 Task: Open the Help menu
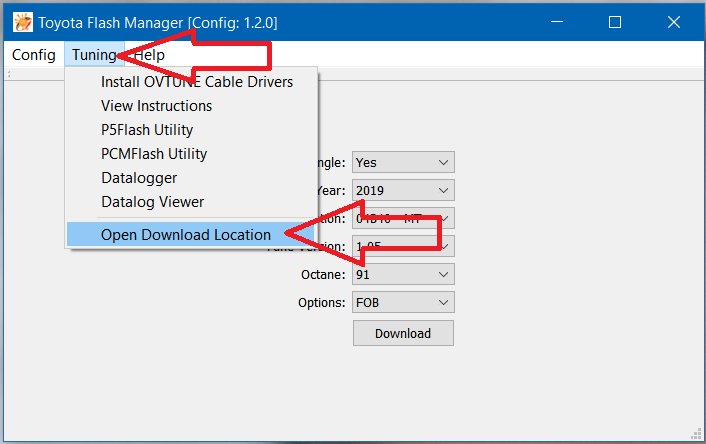149,54
